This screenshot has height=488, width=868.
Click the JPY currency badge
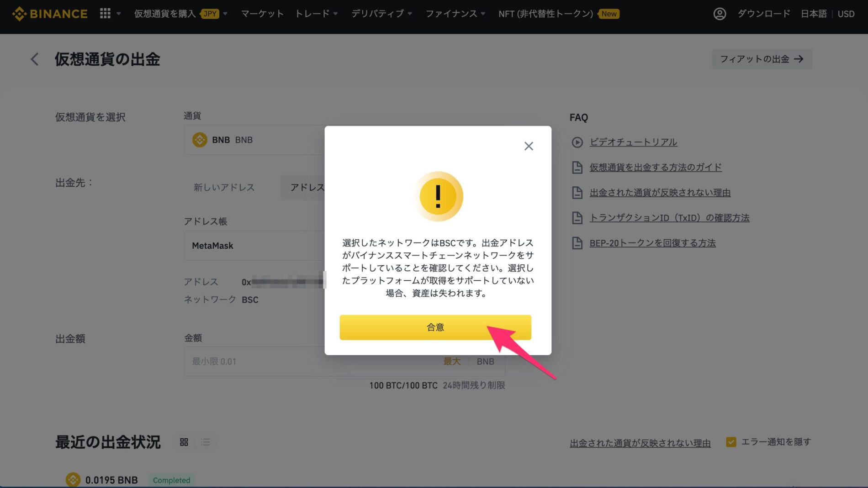point(210,14)
